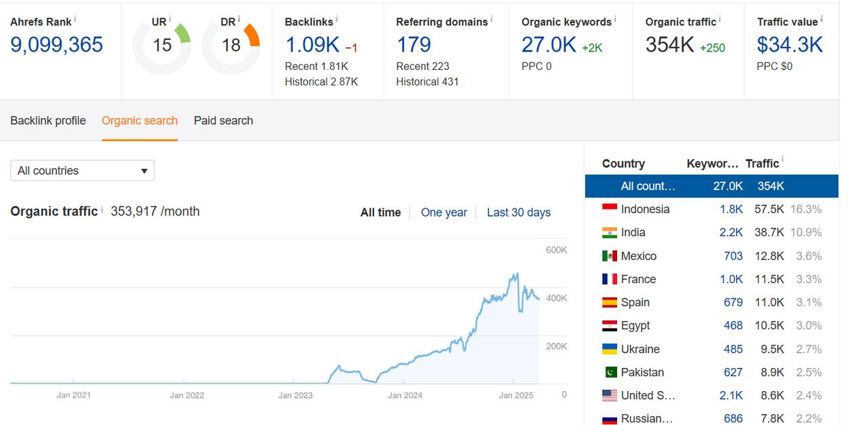Open Mexico's 703 keywords link
Screen dimensions: 868x425
coord(732,256)
